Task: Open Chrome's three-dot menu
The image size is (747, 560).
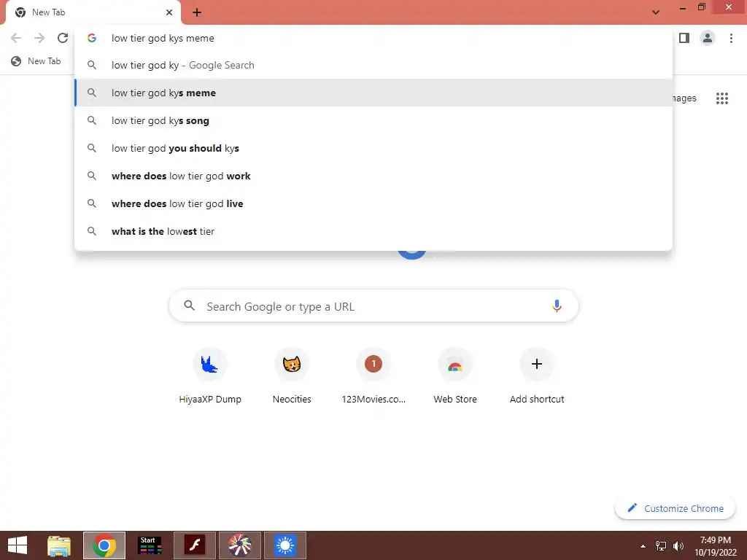Action: click(731, 38)
